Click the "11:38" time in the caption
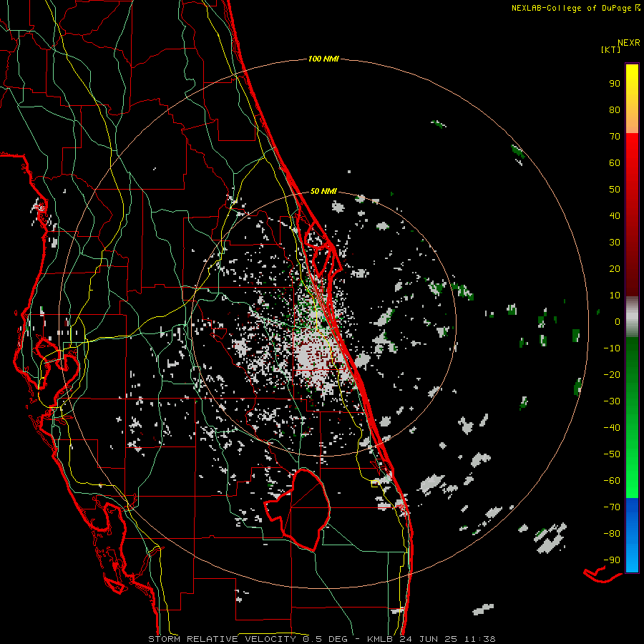The width and height of the screenshot is (644, 644). pyautogui.click(x=479, y=639)
